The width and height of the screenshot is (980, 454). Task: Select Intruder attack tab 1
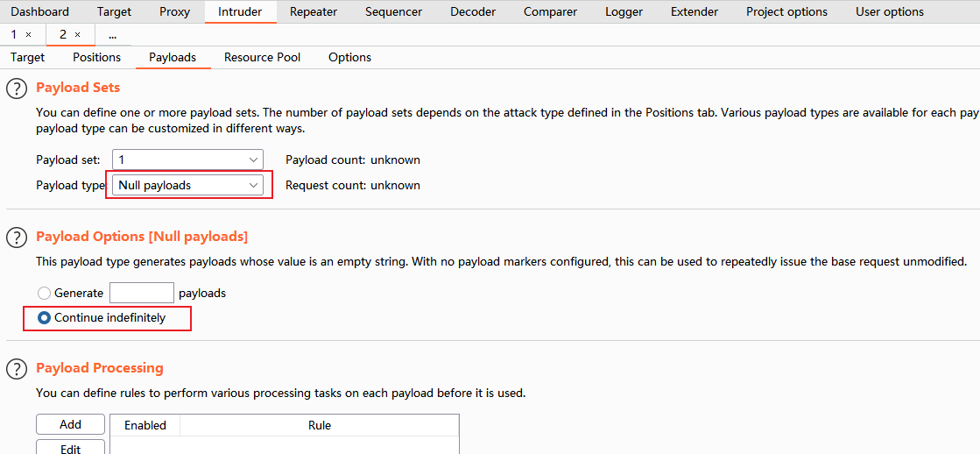[14, 35]
